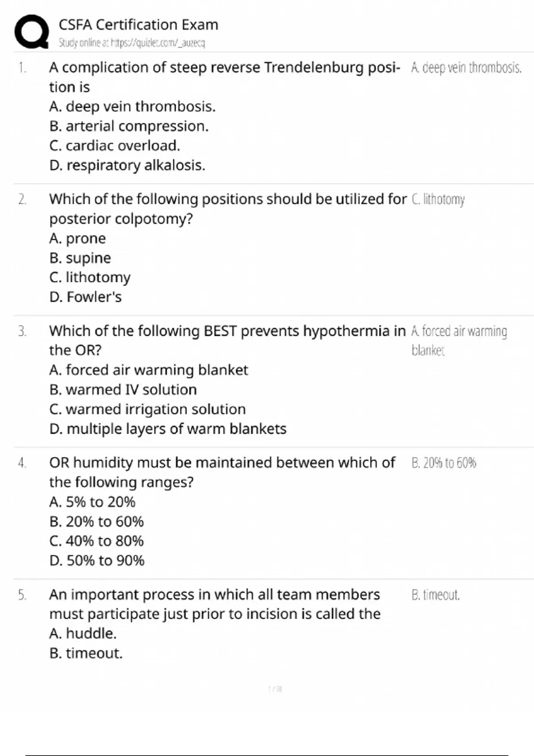Viewport: 534px width, 756px height.
Task: Select option D. multiple layers of warm blankets
Action: [x=168, y=429]
